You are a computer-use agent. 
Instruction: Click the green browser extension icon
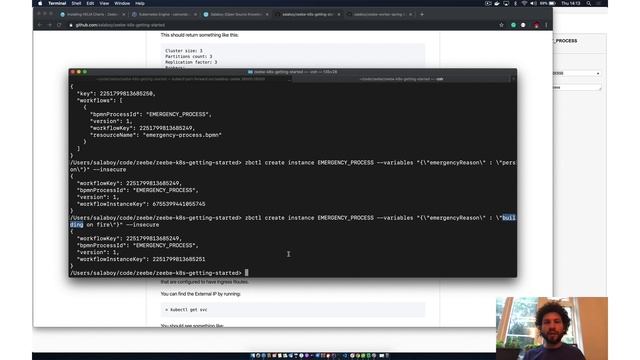pyautogui.click(x=513, y=25)
